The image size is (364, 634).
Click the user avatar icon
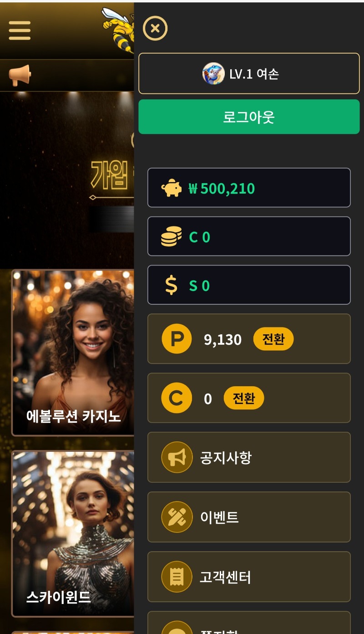pyautogui.click(x=213, y=74)
